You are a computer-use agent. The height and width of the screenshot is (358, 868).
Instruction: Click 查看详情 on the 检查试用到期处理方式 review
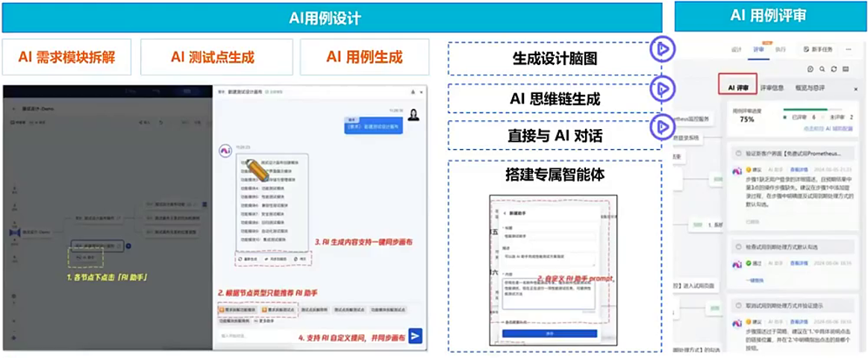[798, 263]
